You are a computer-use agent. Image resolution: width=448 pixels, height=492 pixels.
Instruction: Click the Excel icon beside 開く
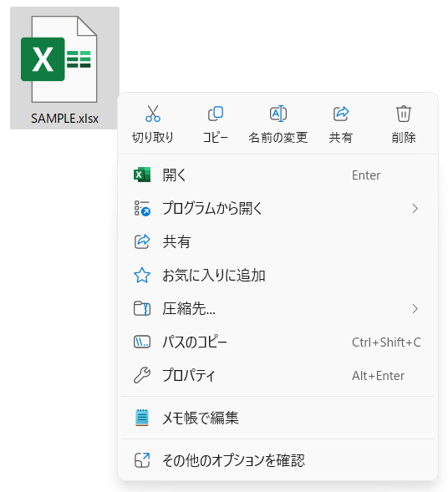[142, 175]
